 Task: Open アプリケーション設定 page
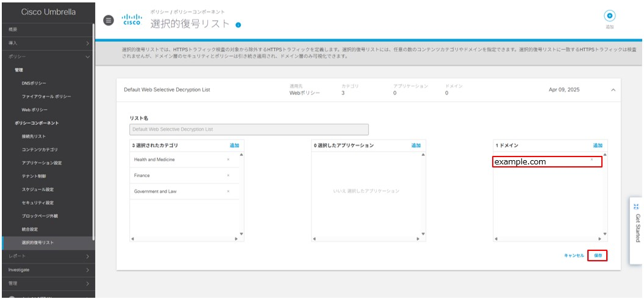coord(42,163)
